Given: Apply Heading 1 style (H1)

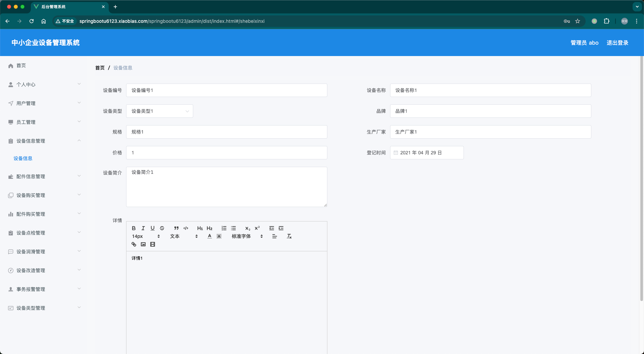Looking at the screenshot, I should [200, 228].
